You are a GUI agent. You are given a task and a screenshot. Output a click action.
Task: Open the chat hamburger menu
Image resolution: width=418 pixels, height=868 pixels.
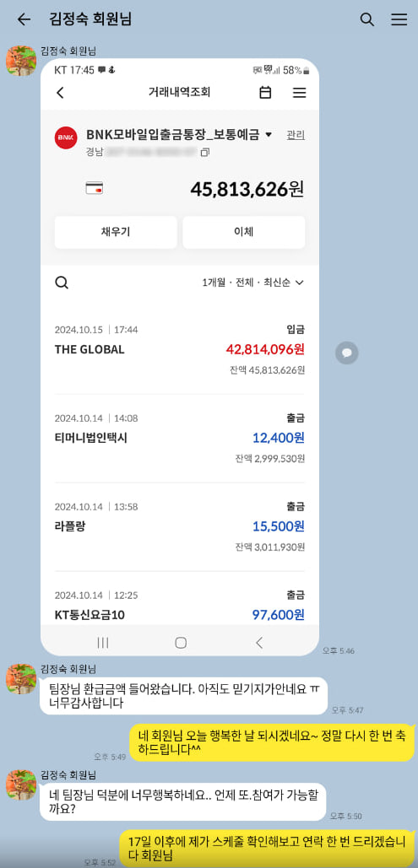(399, 19)
